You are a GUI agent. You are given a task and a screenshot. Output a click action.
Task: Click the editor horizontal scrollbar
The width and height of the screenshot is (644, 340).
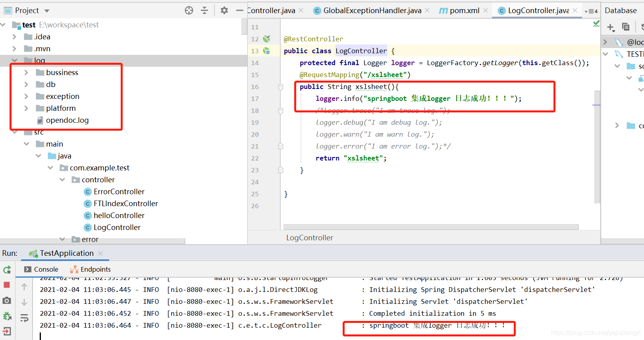tap(431, 227)
